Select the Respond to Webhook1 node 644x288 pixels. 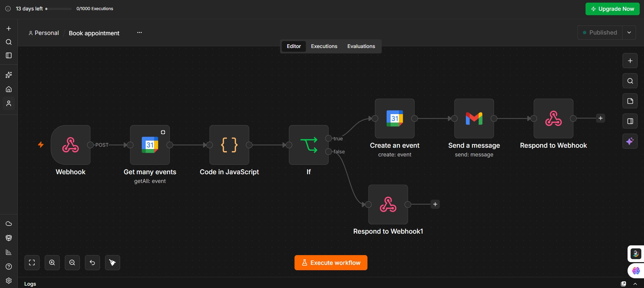point(388,204)
